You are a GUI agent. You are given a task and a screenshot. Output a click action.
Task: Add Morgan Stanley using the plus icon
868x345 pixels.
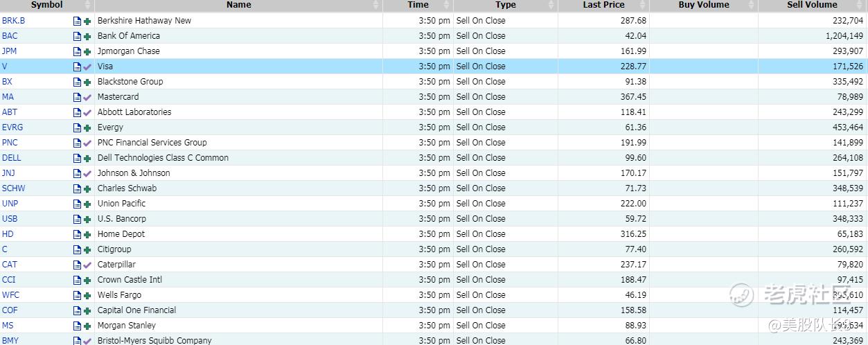pyautogui.click(x=87, y=326)
